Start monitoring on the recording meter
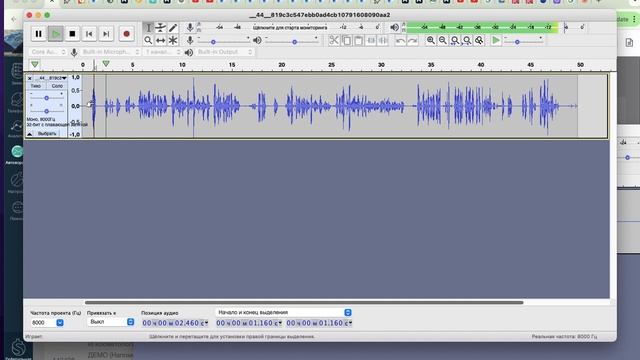Screen dimensions: 640x360 tap(290, 27)
